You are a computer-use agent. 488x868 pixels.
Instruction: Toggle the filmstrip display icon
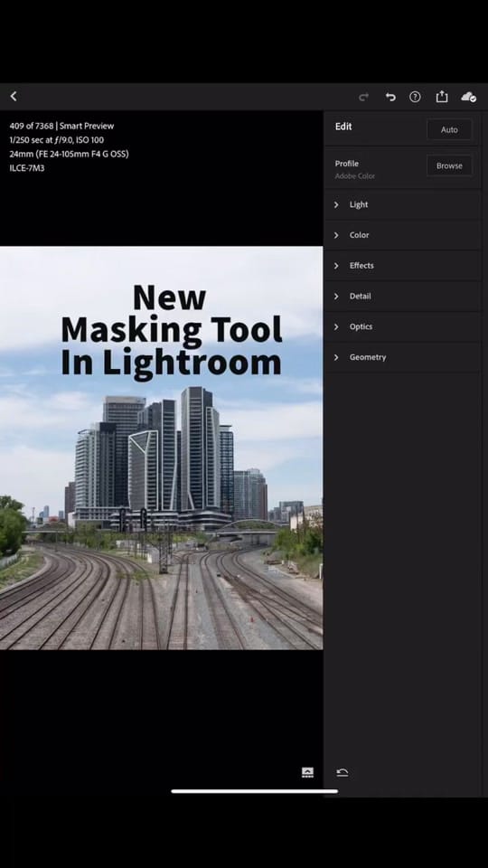tap(307, 772)
